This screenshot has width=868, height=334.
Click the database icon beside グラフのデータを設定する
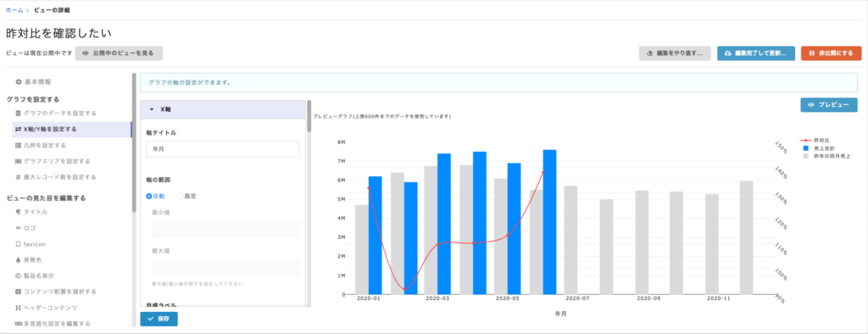pyautogui.click(x=19, y=114)
